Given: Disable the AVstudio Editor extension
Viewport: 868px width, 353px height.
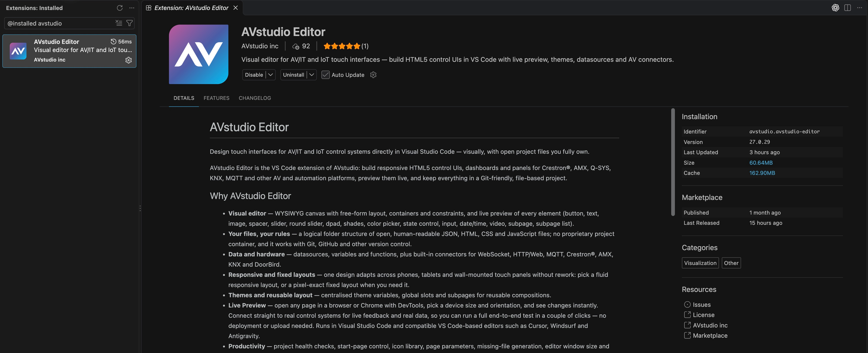Looking at the screenshot, I should pos(254,75).
